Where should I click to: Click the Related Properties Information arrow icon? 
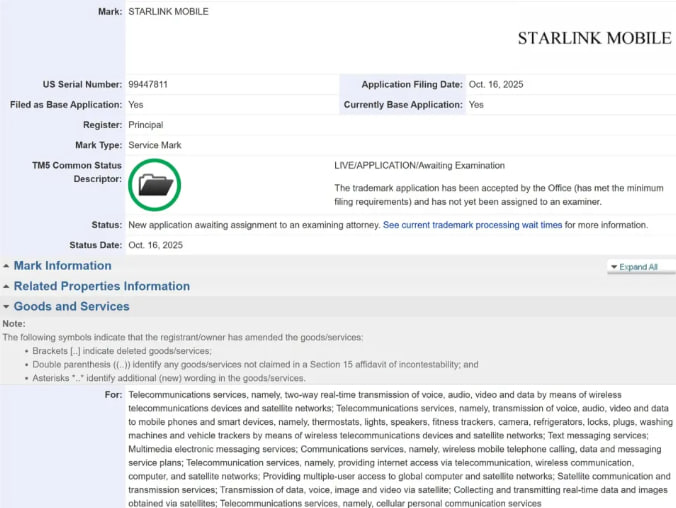tap(6, 286)
